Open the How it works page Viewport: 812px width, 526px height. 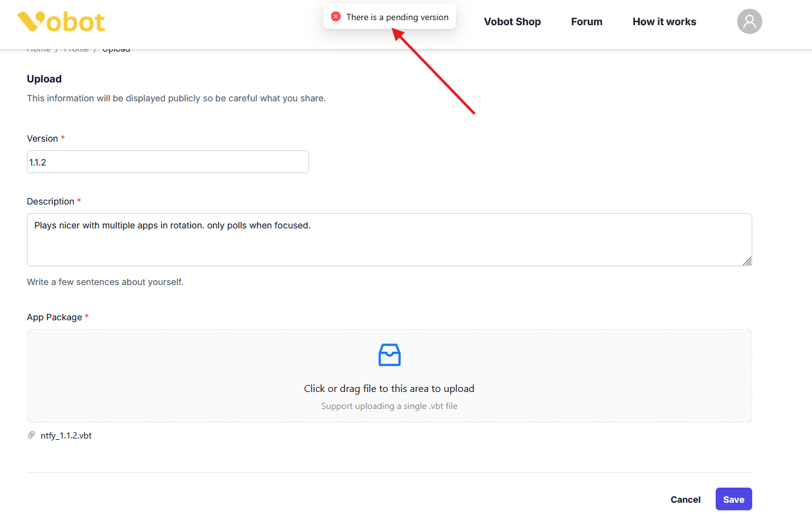coord(664,21)
